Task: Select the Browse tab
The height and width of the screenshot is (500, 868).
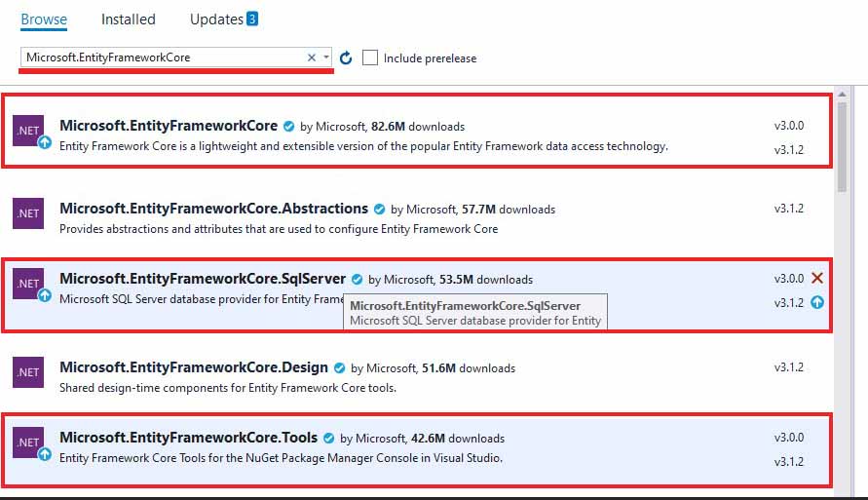Action: tap(44, 19)
